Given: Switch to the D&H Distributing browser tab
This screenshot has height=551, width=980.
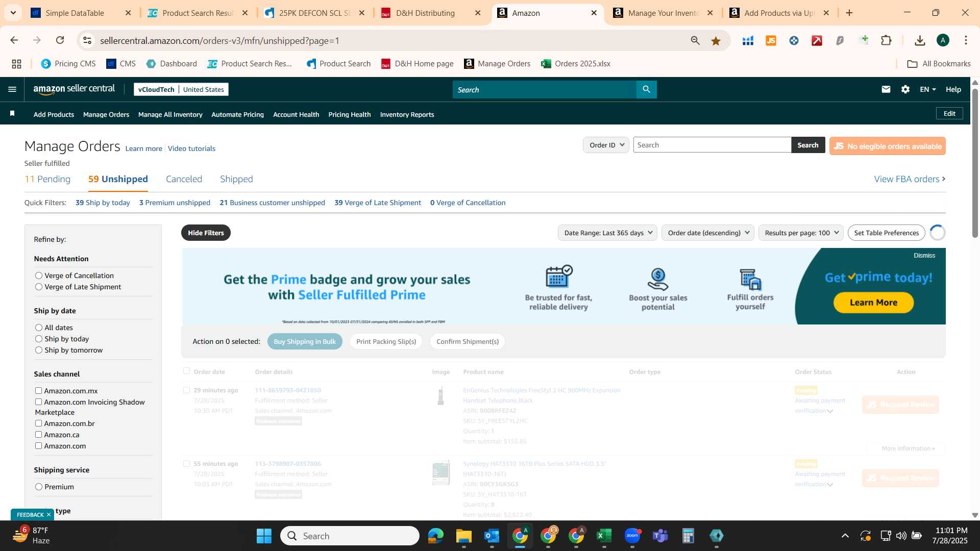Looking at the screenshot, I should point(431,13).
